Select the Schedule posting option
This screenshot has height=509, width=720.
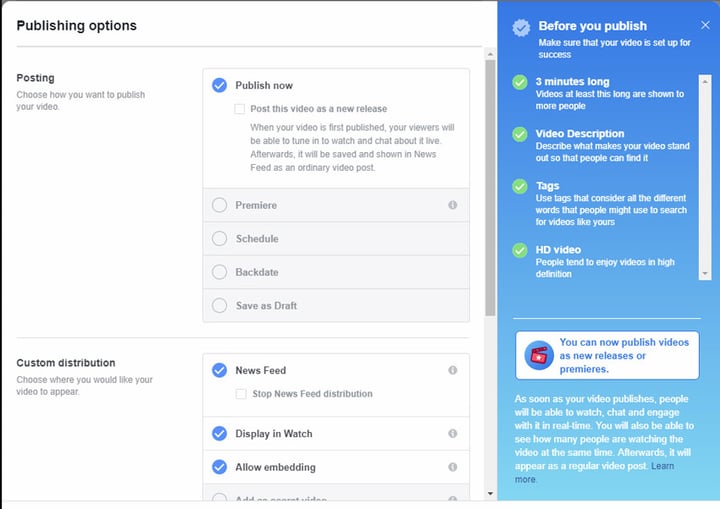pos(219,238)
